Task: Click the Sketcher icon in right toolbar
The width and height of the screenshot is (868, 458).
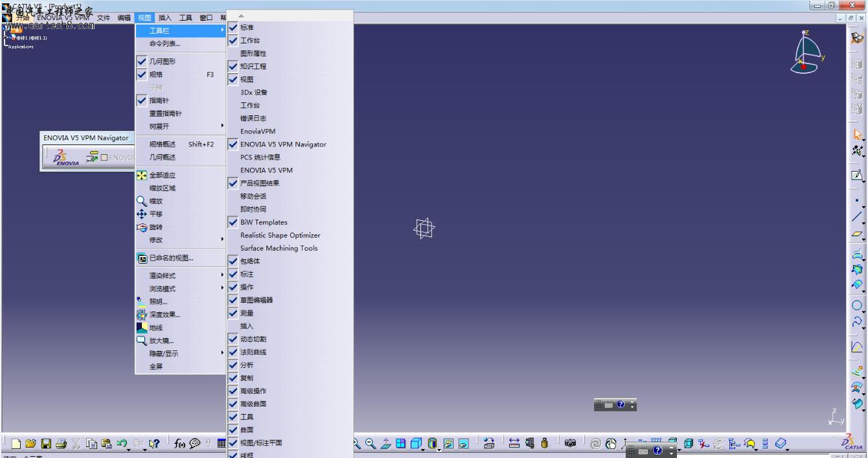Action: tap(858, 175)
